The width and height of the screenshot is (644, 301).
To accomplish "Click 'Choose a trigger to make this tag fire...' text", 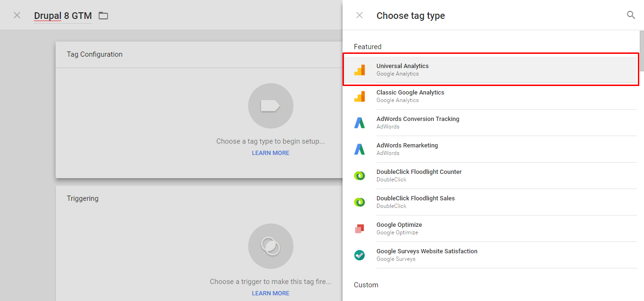I will [x=271, y=282].
